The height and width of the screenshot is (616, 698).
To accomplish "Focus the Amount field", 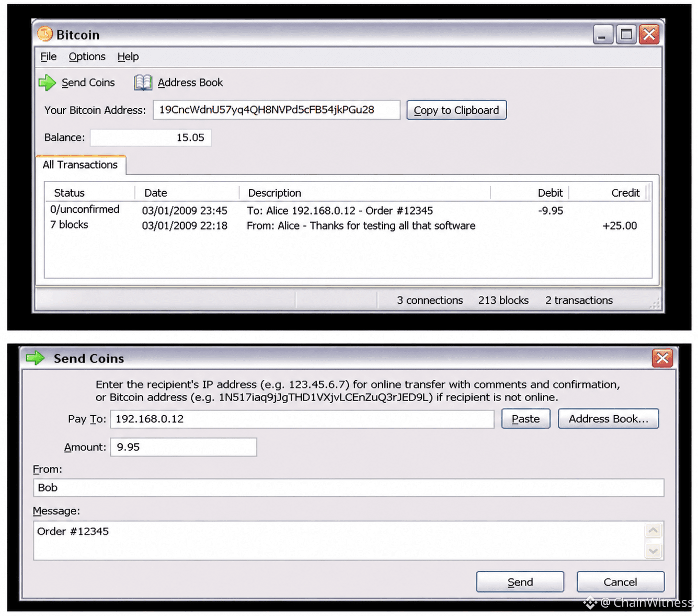I will 184,447.
